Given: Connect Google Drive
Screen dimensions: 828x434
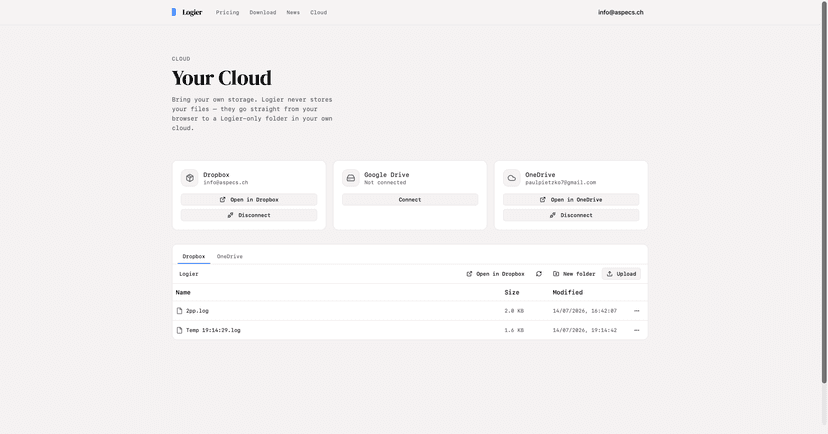Looking at the screenshot, I should (410, 200).
